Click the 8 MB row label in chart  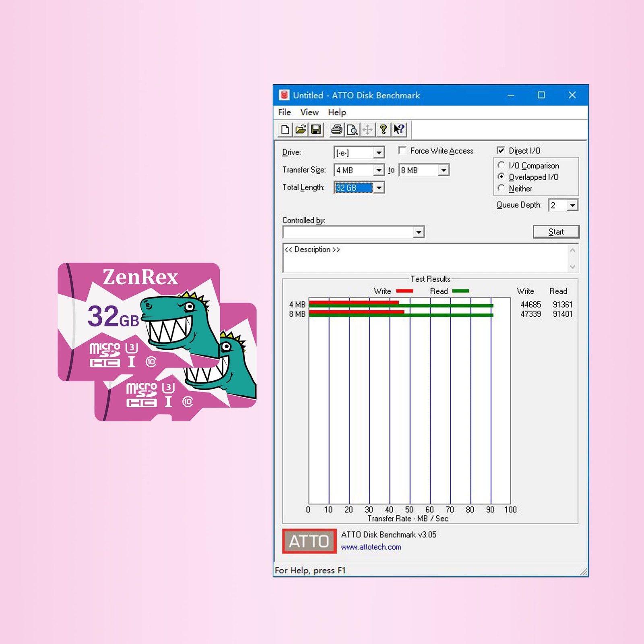tap(297, 314)
